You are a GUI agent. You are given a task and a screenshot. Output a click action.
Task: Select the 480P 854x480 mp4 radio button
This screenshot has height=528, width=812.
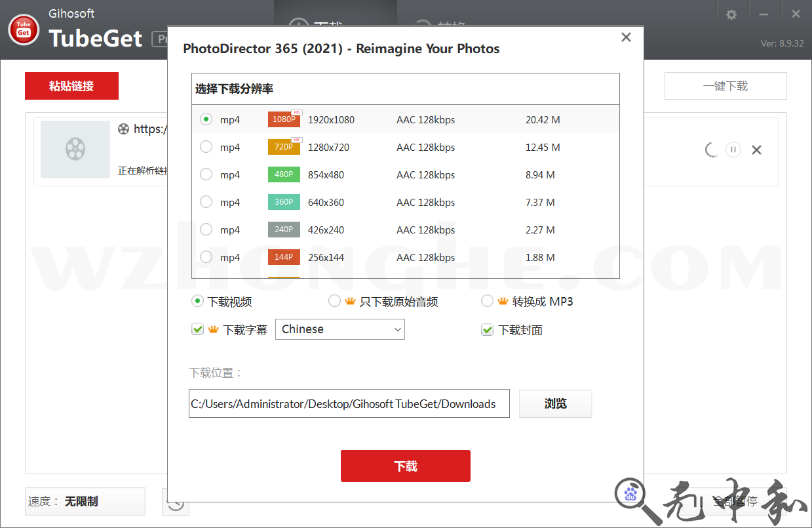point(206,174)
